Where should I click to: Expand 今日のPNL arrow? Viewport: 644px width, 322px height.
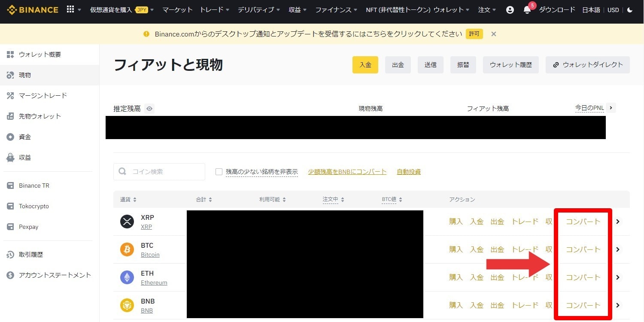pos(611,108)
